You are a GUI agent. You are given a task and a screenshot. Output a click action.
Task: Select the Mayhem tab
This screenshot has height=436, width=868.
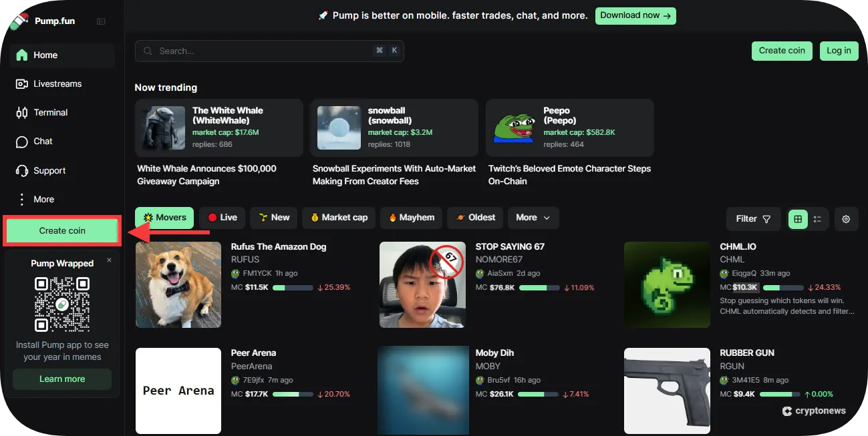pos(411,218)
